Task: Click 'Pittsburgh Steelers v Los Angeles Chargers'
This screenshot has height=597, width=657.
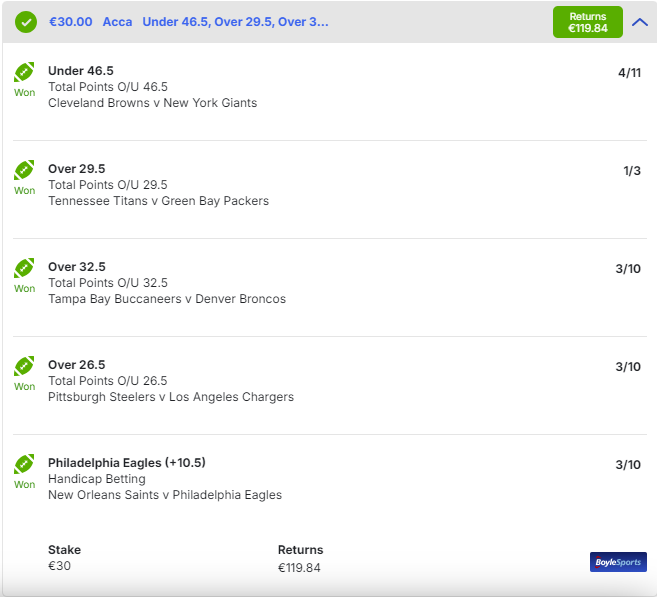Action: (171, 397)
